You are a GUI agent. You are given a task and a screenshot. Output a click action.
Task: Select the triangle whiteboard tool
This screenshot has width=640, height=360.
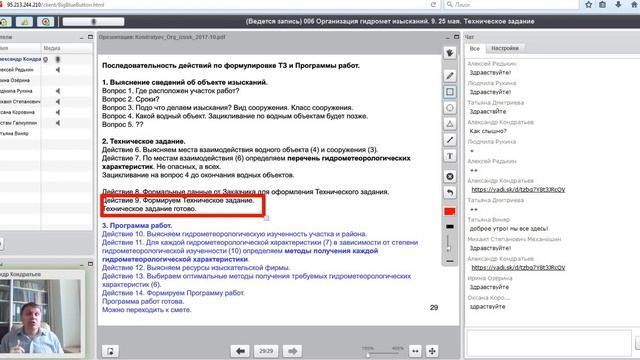[450, 124]
